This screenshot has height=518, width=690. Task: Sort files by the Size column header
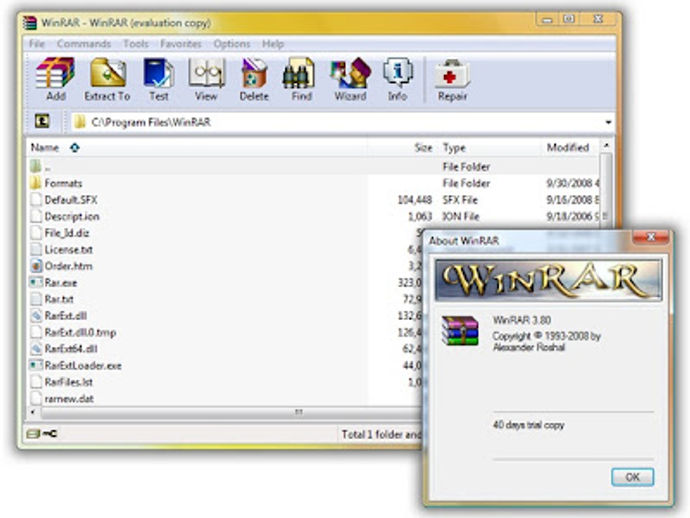pos(423,147)
